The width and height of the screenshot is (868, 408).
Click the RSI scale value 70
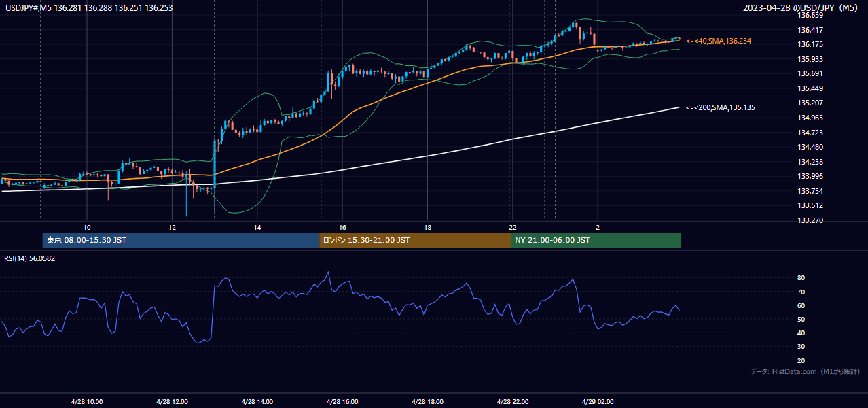tap(801, 292)
